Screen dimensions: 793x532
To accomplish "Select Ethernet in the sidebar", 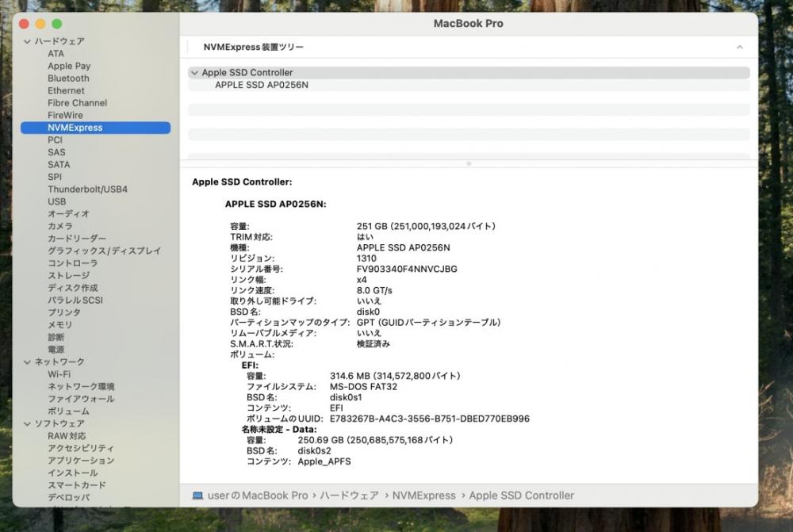I will [x=66, y=90].
